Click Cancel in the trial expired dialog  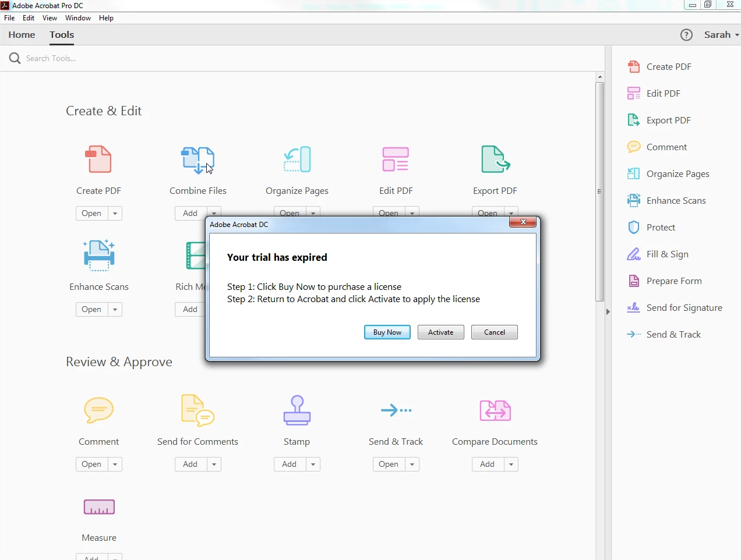coord(495,332)
